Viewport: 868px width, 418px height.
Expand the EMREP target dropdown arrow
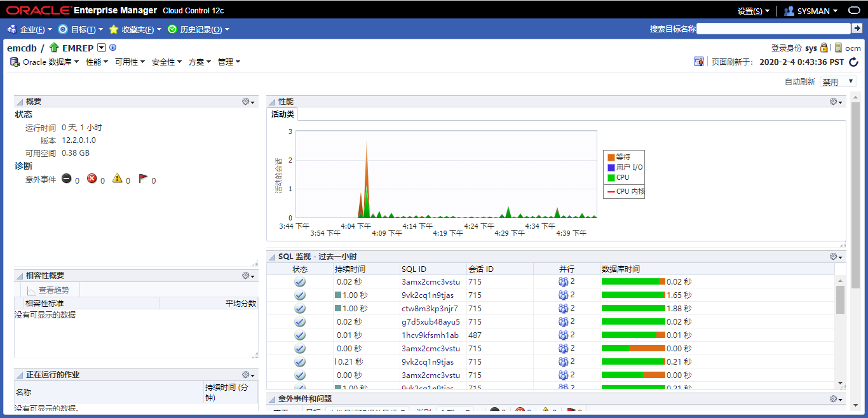click(101, 48)
